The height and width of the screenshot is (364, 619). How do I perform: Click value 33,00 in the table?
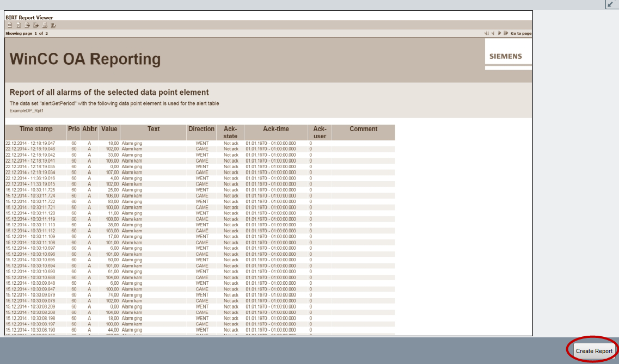(x=113, y=155)
